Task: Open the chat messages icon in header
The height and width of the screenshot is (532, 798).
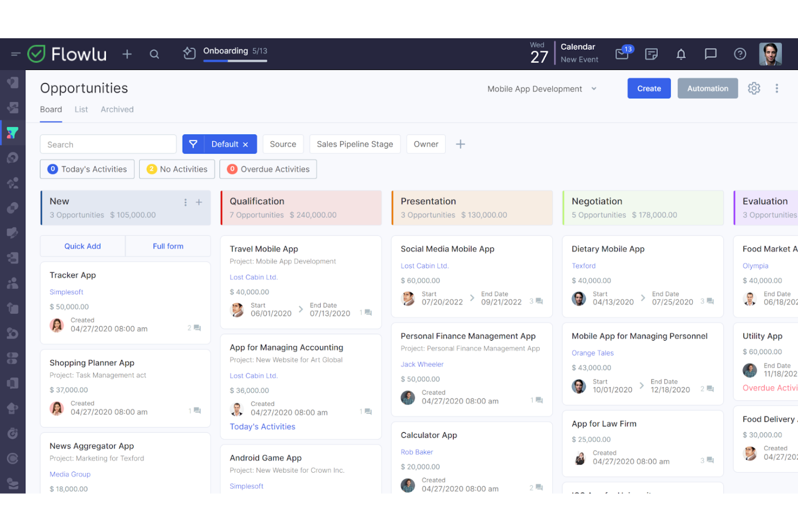Action: pos(711,54)
